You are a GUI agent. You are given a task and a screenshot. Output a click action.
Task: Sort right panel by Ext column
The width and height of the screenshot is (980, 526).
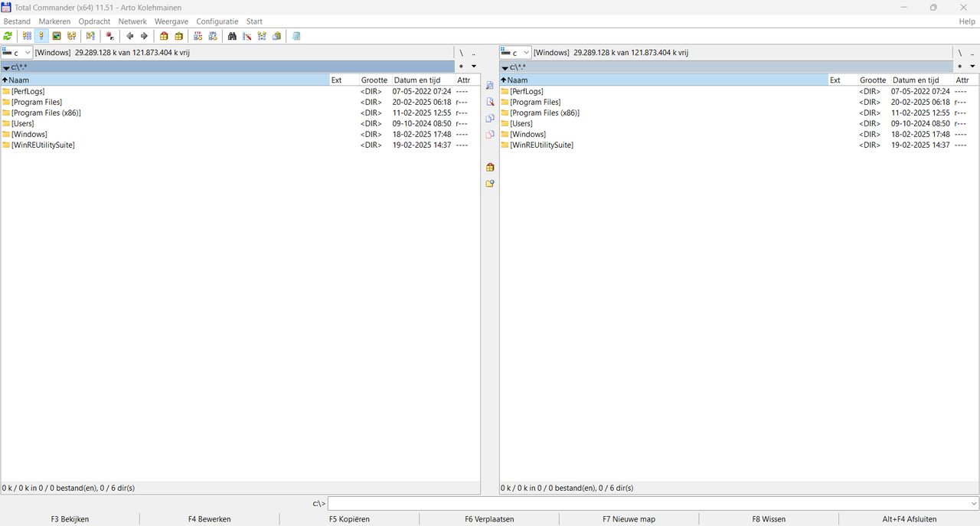pos(842,80)
